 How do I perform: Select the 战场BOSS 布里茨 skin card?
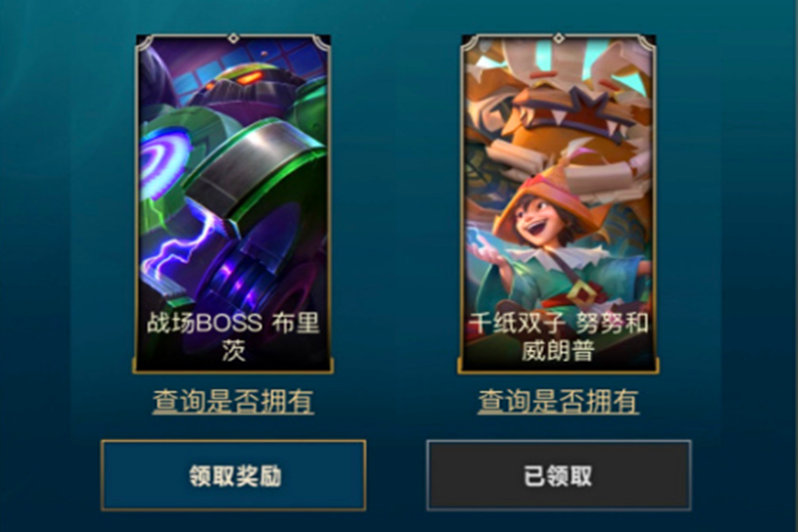[233, 204]
